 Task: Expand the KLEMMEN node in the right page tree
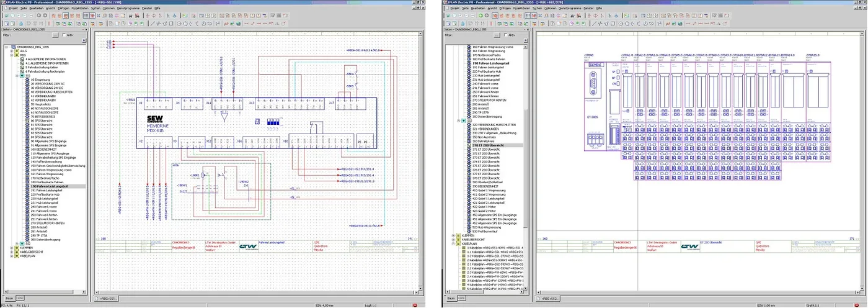(453, 235)
